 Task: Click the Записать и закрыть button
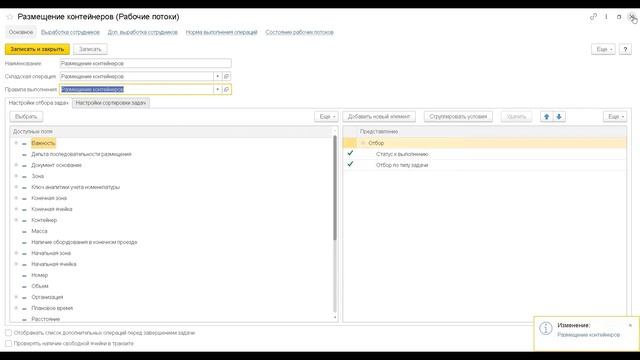click(37, 49)
